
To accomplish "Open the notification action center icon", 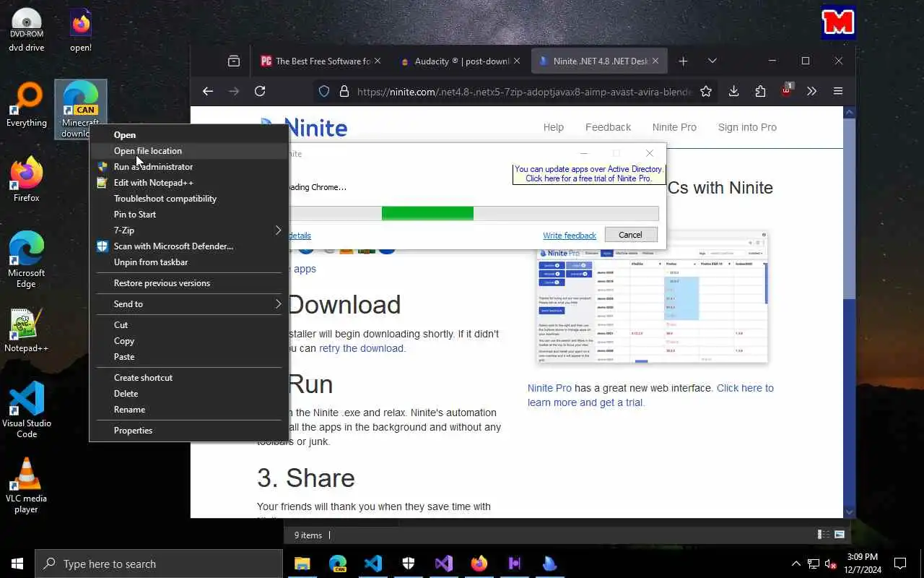I will tap(900, 564).
